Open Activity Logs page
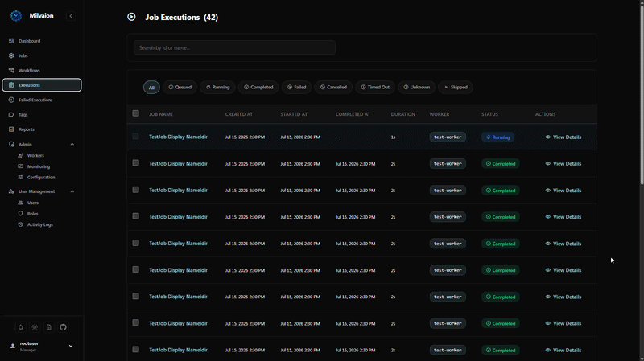The image size is (644, 361). [39, 224]
